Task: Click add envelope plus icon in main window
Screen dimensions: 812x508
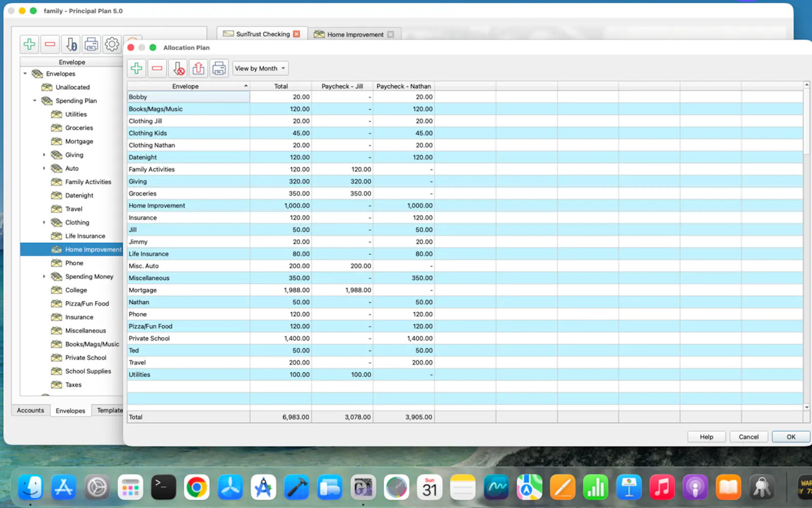Action: [29, 44]
